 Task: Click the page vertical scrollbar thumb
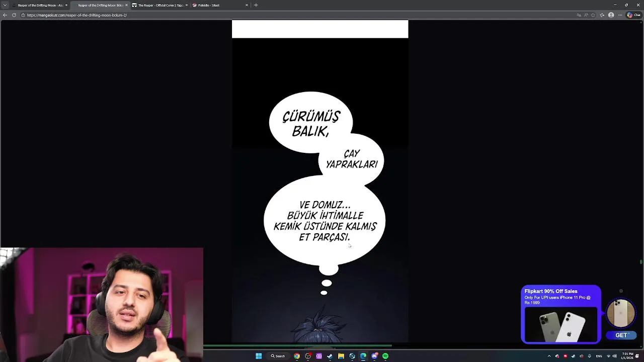641,262
